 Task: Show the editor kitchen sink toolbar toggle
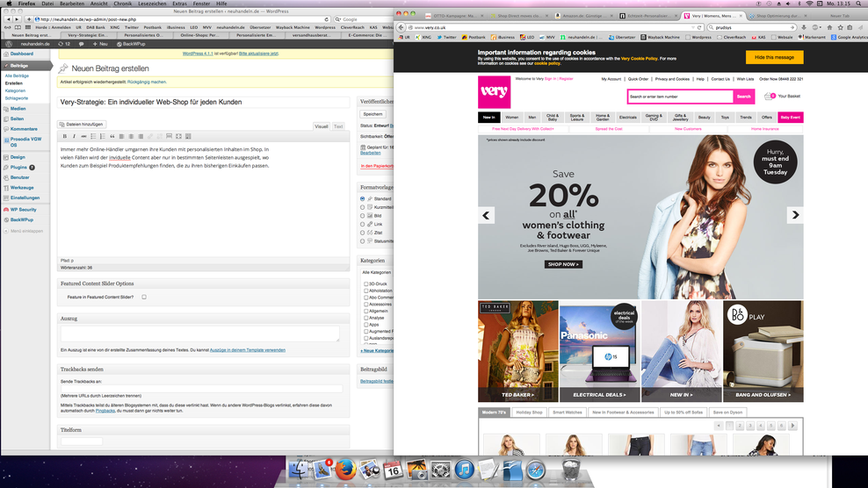coord(188,136)
